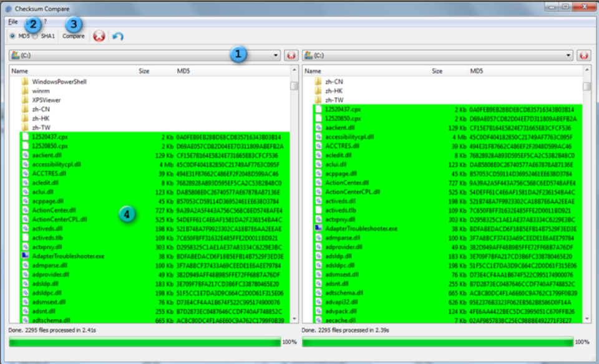Click AdapterTroubleshooter.exe icon in the left pane
599x364 pixels.
tap(25, 256)
